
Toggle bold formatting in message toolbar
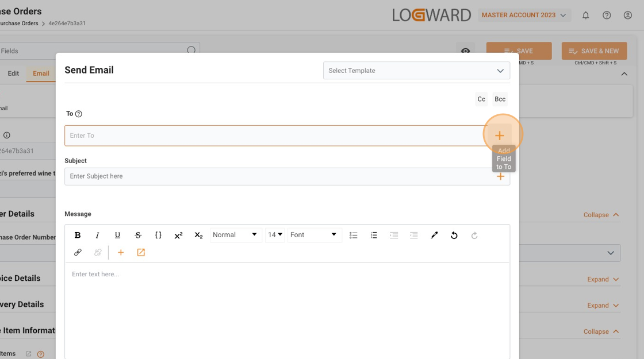[x=77, y=235]
